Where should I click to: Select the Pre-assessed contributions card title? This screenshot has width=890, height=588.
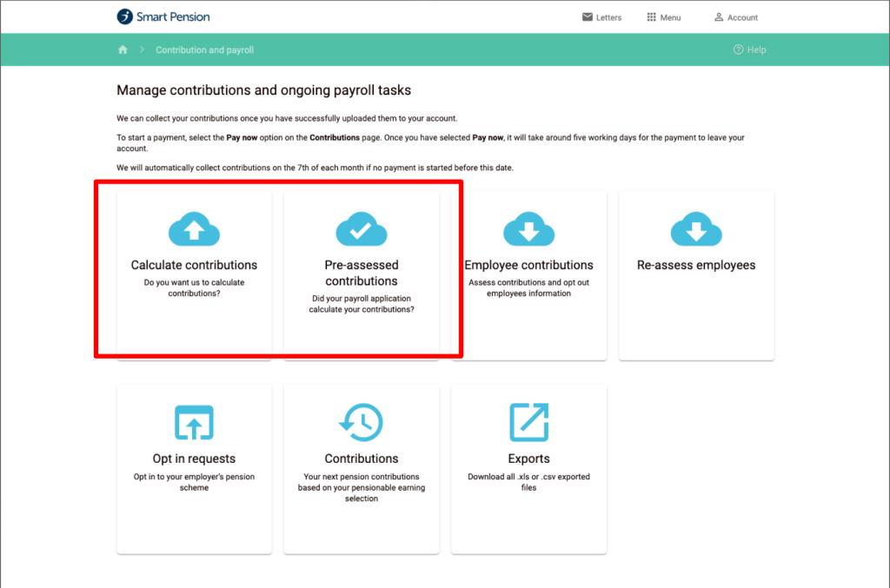(361, 273)
